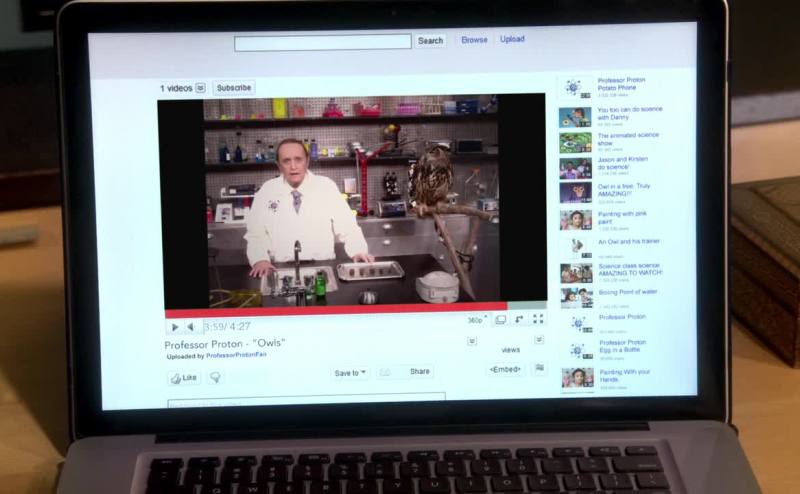Click the pop-out player icon
This screenshot has height=494, width=800.
click(x=519, y=319)
